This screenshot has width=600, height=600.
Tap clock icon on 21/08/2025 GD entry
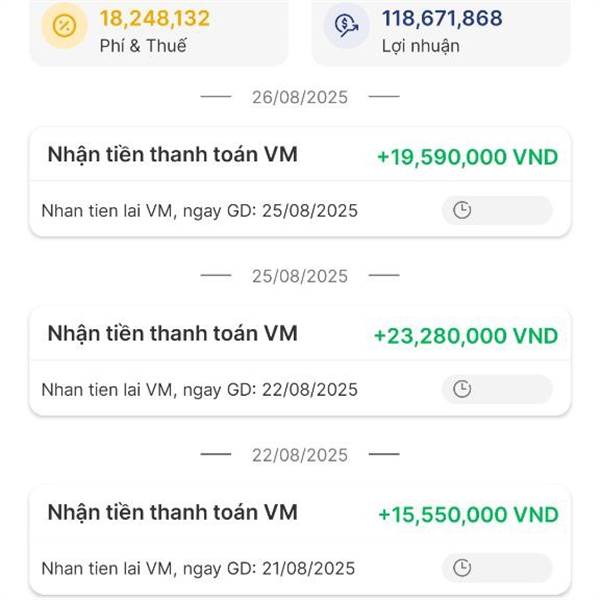(462, 568)
